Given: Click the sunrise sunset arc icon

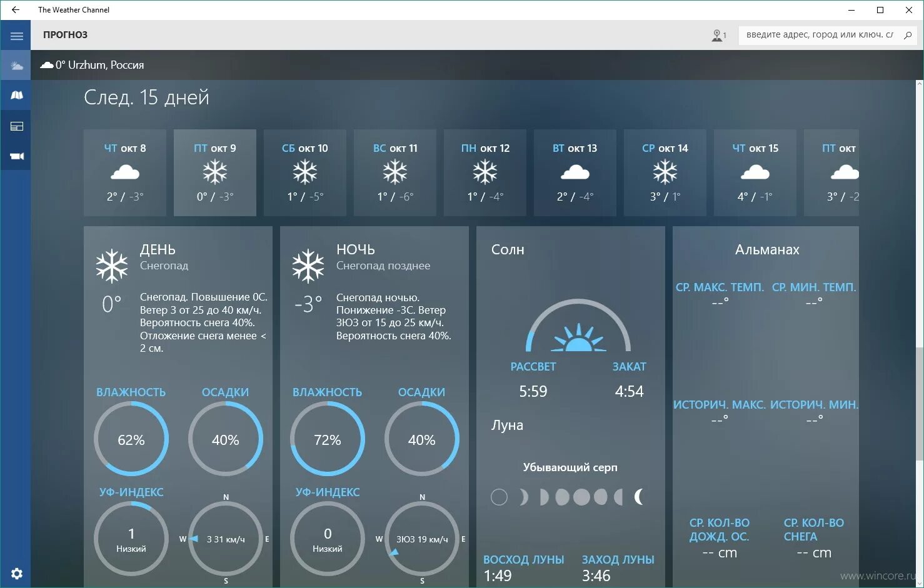Looking at the screenshot, I should tap(578, 326).
